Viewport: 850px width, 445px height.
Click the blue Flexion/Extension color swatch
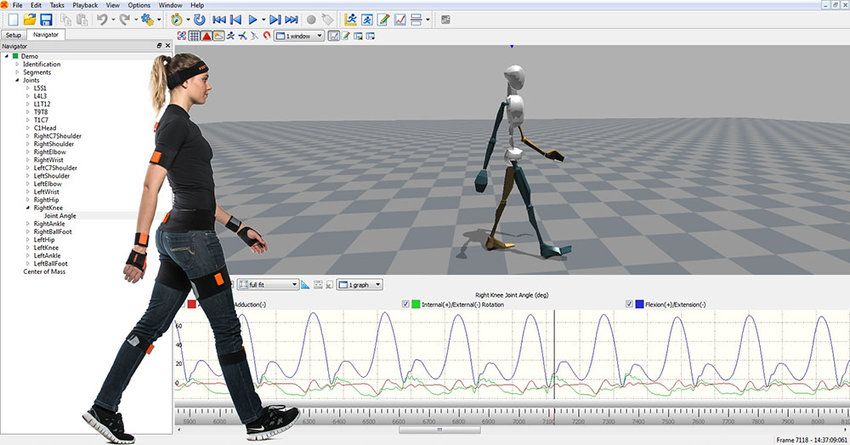(x=640, y=304)
